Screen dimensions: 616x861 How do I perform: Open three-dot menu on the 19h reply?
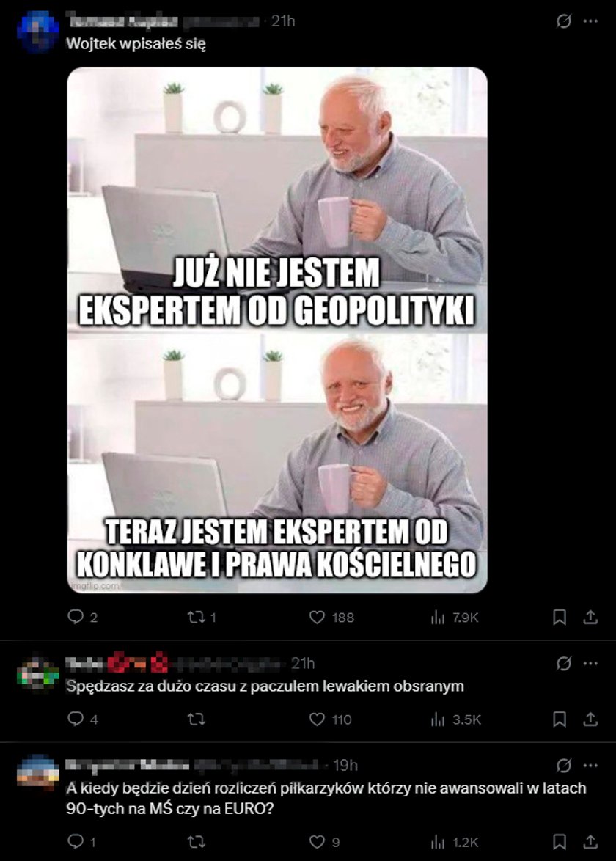click(x=590, y=766)
